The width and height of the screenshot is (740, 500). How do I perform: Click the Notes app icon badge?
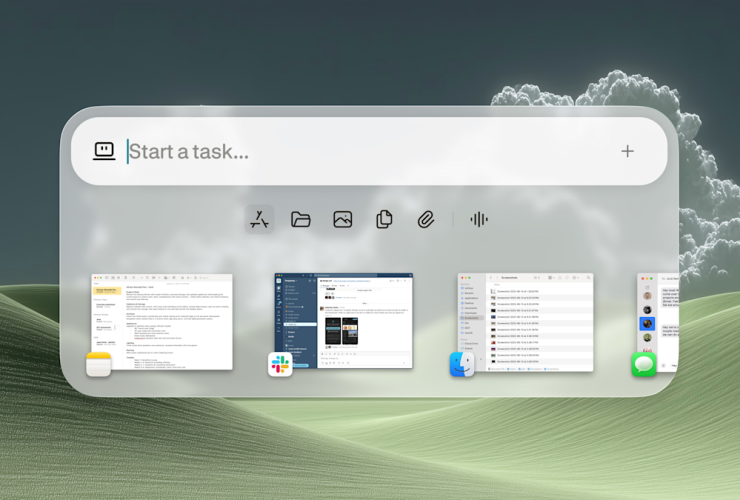click(x=99, y=364)
